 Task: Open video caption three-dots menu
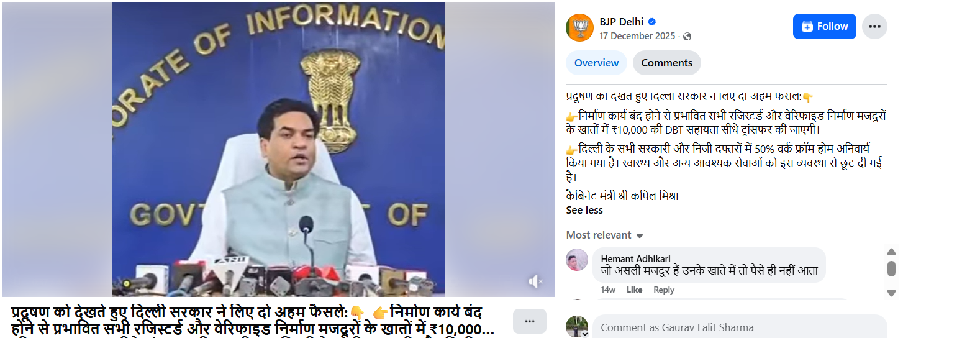point(530,321)
